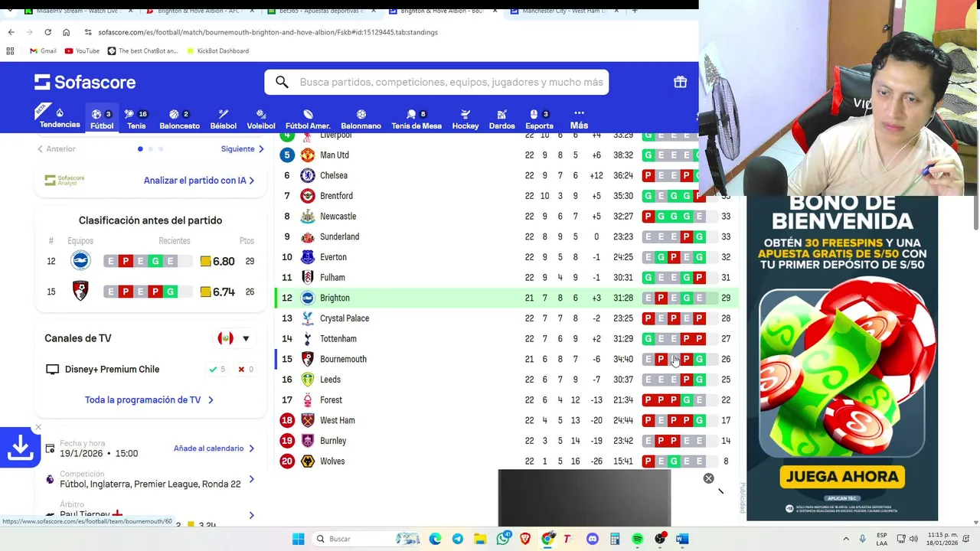The image size is (980, 551).
Task: Click the Brentford crest in standings
Action: pyautogui.click(x=308, y=196)
